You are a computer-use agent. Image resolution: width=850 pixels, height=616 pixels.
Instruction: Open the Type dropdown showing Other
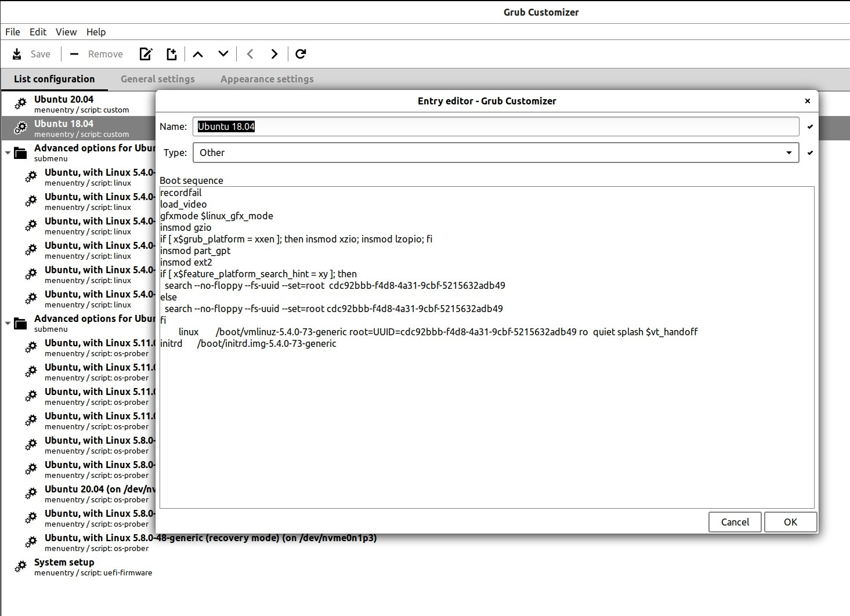(496, 153)
